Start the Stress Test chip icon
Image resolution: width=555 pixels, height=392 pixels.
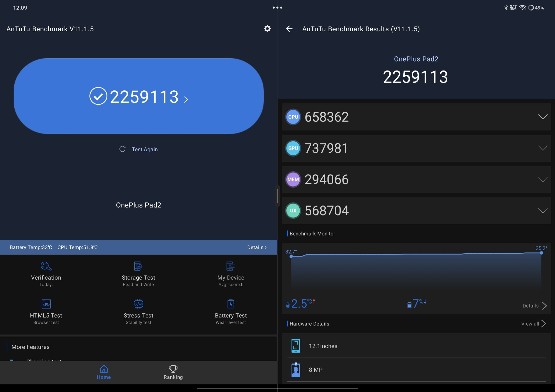[x=138, y=304]
